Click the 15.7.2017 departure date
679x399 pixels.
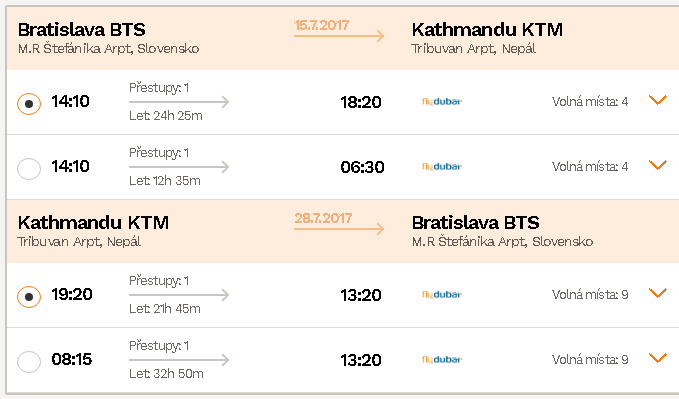pyautogui.click(x=321, y=25)
